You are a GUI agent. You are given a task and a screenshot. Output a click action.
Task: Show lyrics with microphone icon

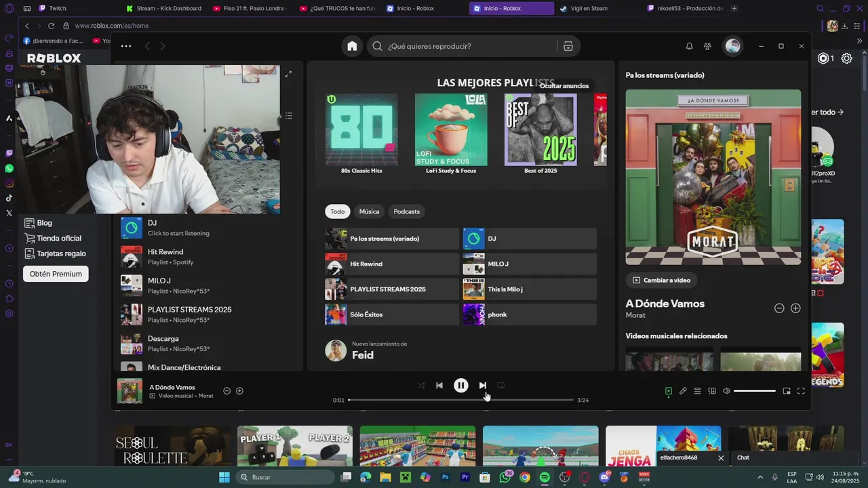(683, 391)
